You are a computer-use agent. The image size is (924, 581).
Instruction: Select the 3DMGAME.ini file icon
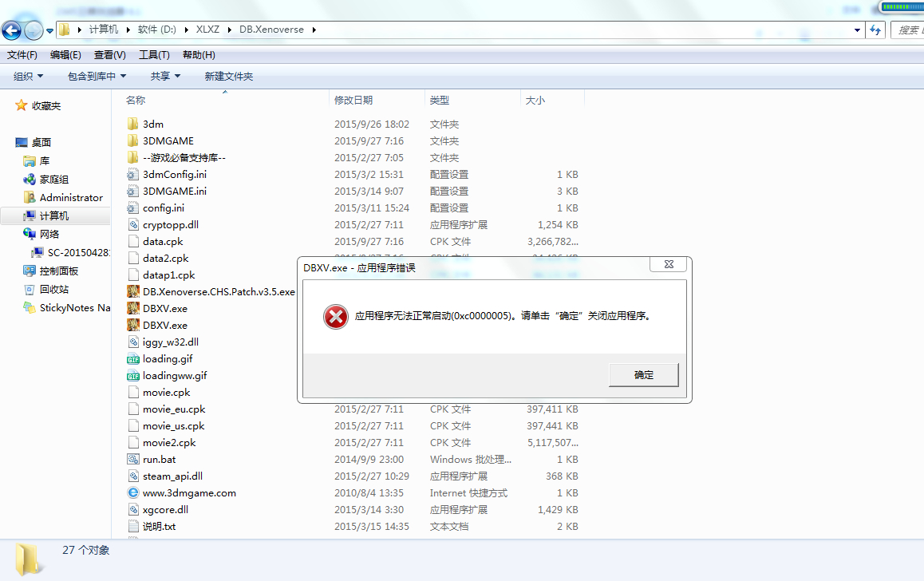coord(133,191)
